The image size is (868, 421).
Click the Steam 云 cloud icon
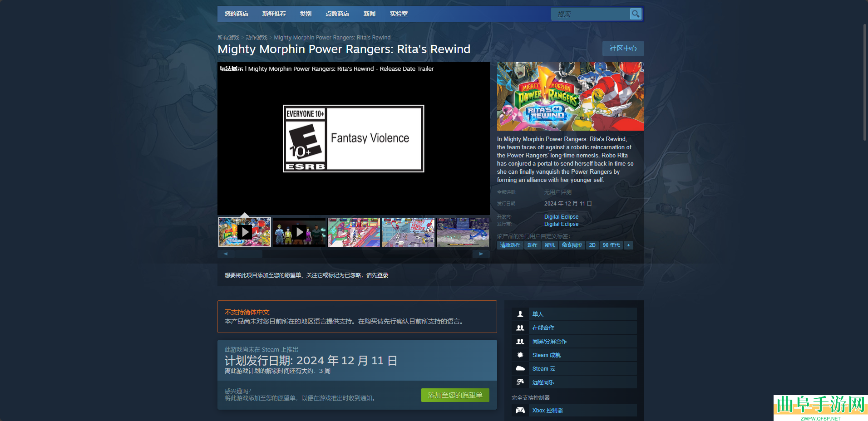point(520,368)
